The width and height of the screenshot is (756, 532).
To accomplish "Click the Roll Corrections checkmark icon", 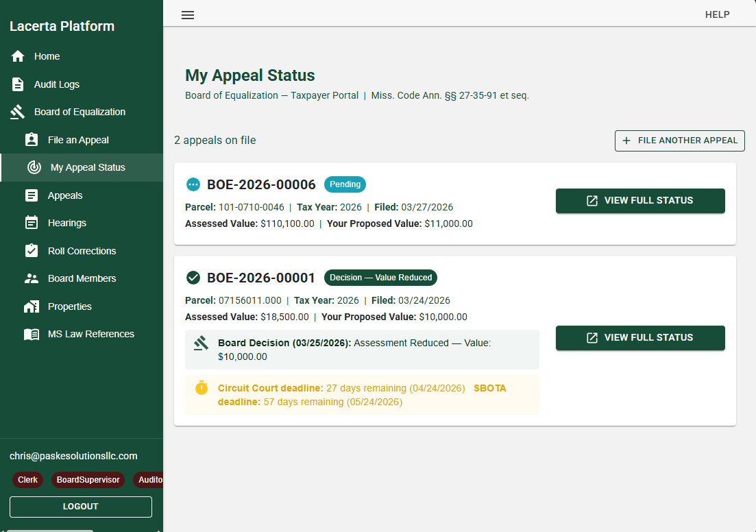I will pyautogui.click(x=31, y=250).
